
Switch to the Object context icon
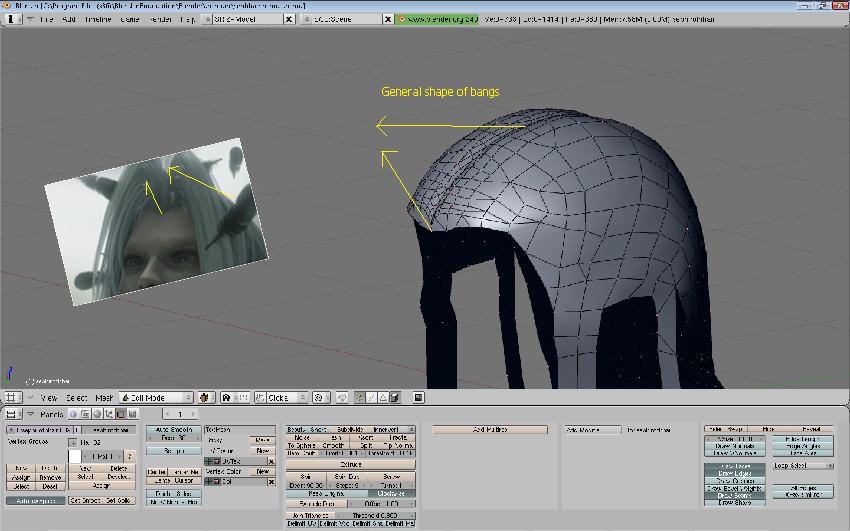(x=109, y=415)
